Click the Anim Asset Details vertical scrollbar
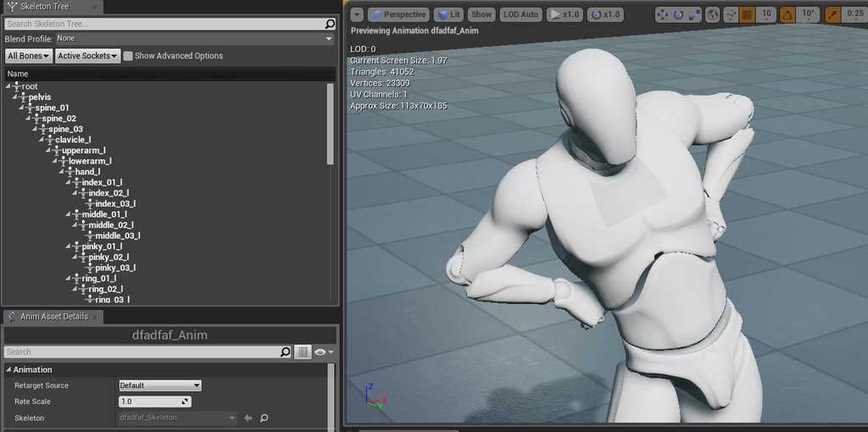The image size is (868, 432). coord(331,397)
